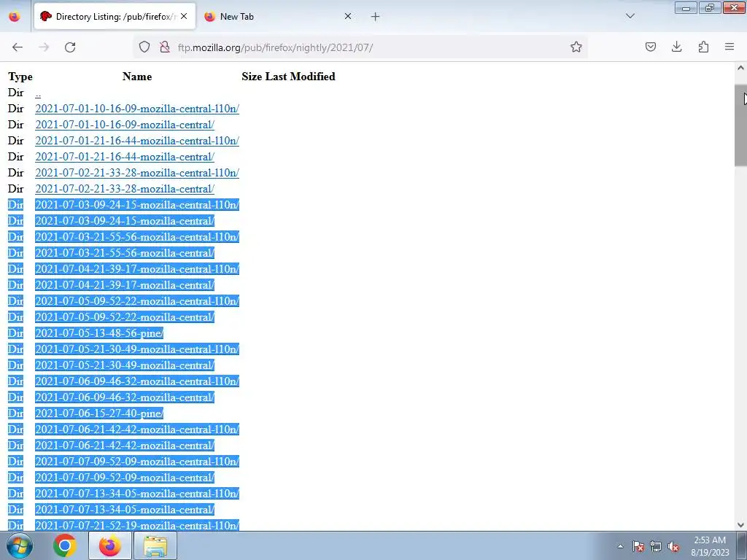
Task: Open 2021-07-06-21-42-42-mozilla-central-l10n folder
Action: [x=136, y=429]
